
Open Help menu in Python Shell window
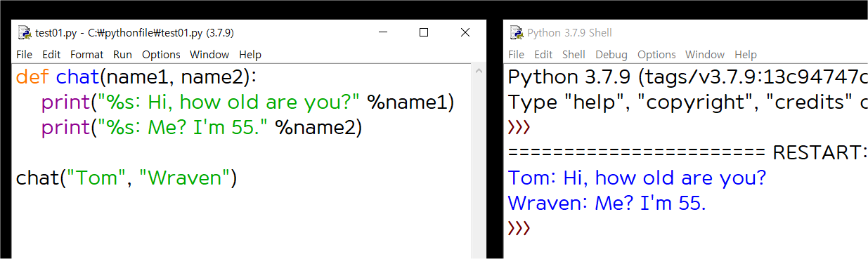tap(746, 55)
